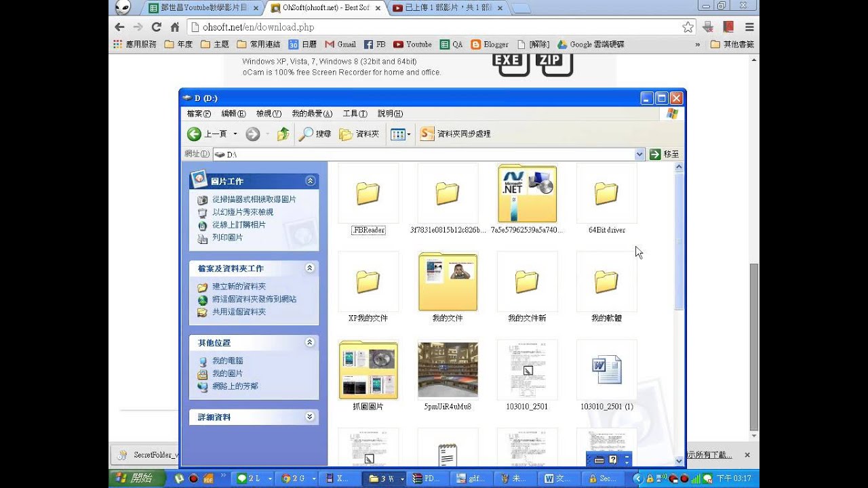
Task: Click the Explorer Forward arrow icon
Action: tap(253, 134)
